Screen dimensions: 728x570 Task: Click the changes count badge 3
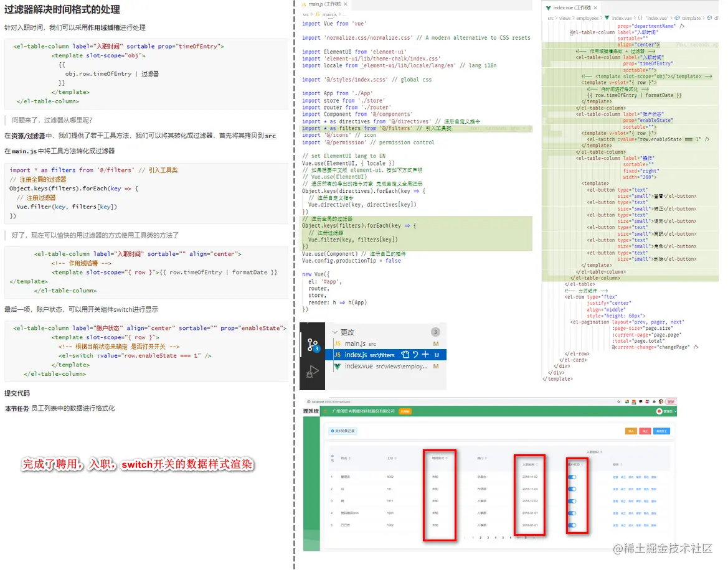[435, 332]
